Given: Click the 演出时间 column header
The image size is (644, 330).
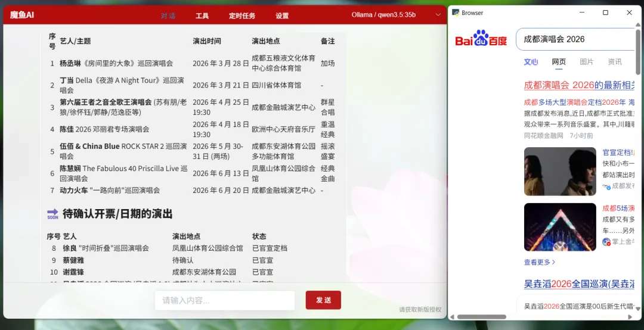Looking at the screenshot, I should click(x=206, y=41).
